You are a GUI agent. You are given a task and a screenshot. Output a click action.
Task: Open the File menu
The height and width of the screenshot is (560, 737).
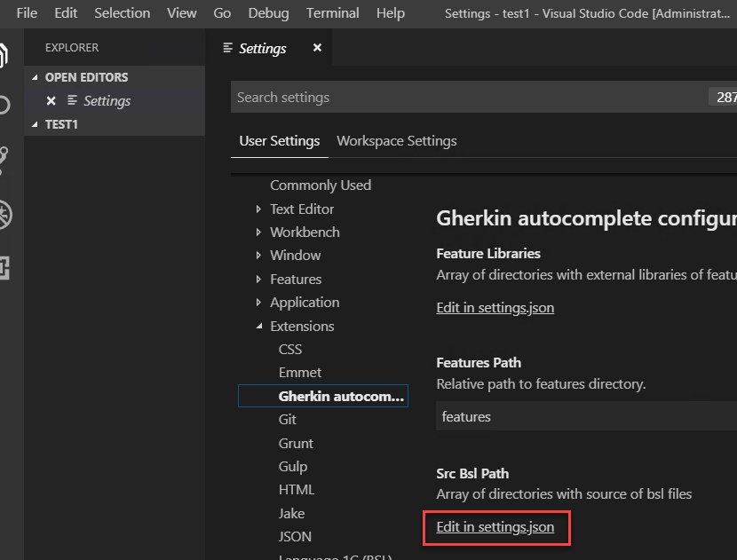coord(27,13)
